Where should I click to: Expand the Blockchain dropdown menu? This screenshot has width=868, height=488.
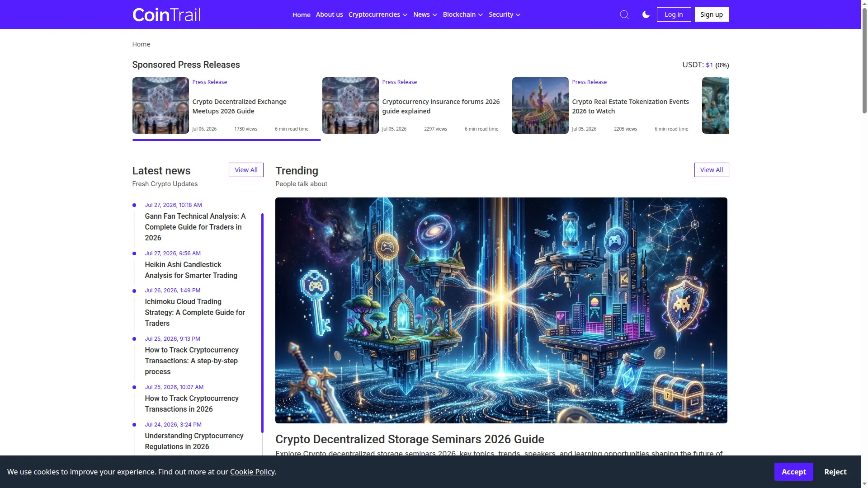[462, 14]
